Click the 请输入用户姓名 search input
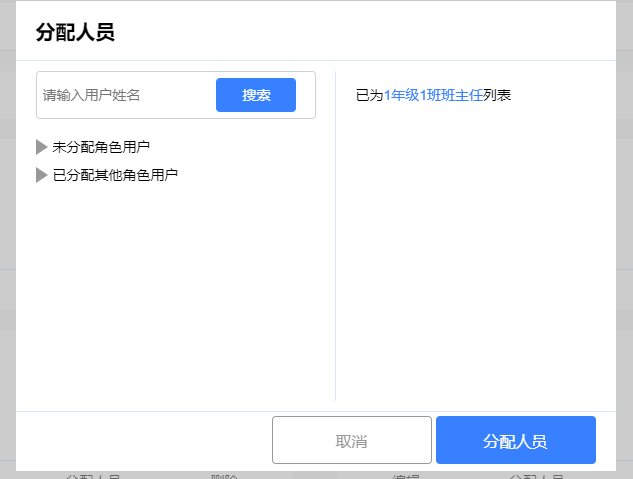The width and height of the screenshot is (633, 479). pos(125,95)
